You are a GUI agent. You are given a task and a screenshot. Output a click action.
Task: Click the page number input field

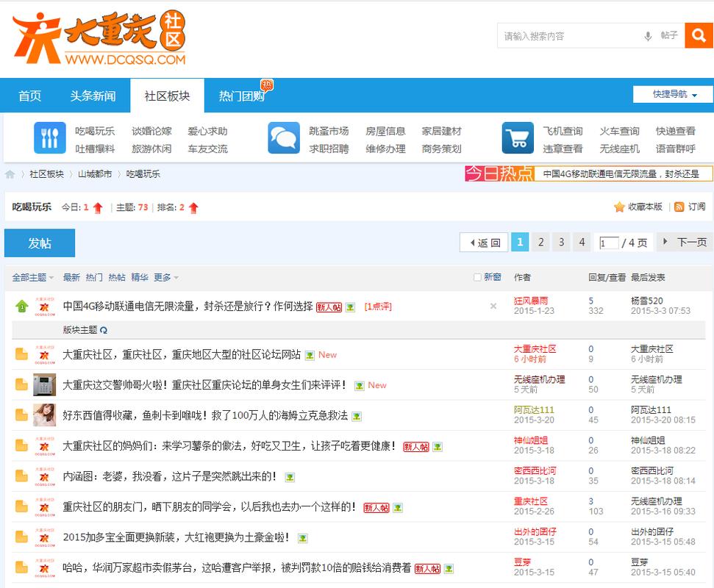point(609,243)
